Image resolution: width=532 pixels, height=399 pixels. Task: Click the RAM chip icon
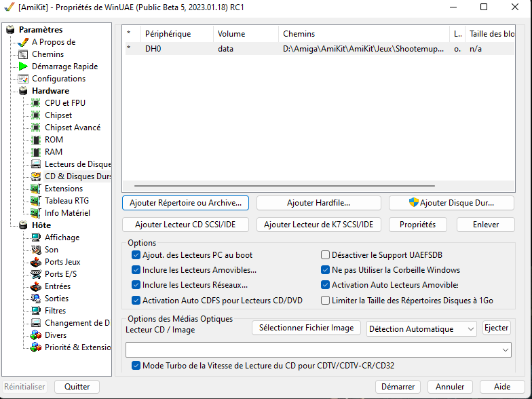(35, 152)
